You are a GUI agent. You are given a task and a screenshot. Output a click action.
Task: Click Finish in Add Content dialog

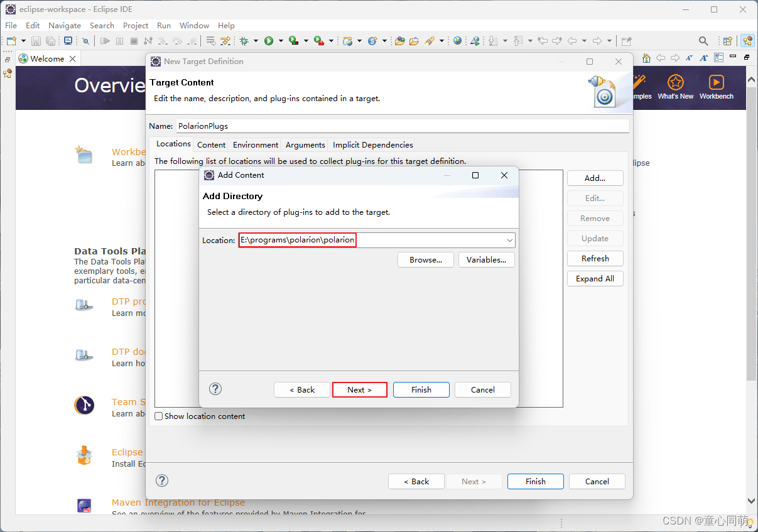[x=421, y=389]
